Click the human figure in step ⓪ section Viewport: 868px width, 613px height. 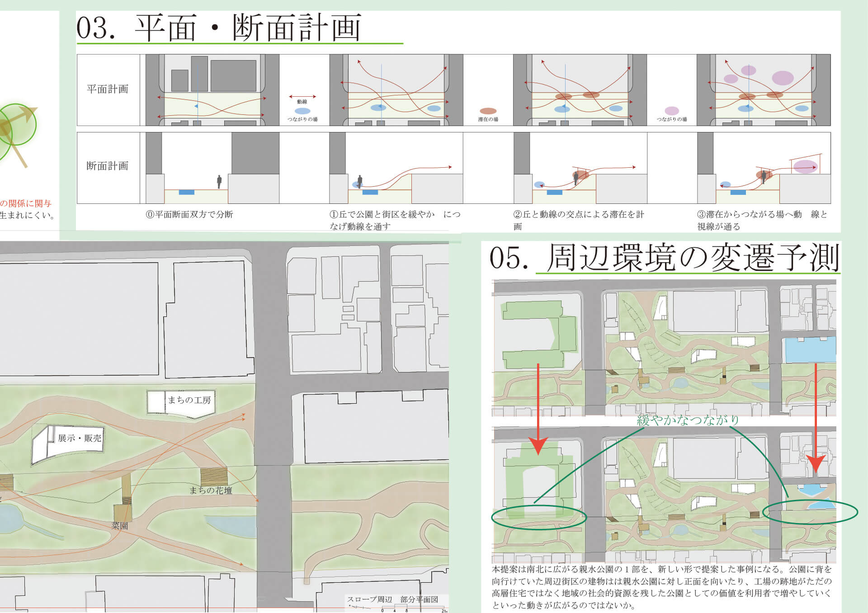[219, 182]
